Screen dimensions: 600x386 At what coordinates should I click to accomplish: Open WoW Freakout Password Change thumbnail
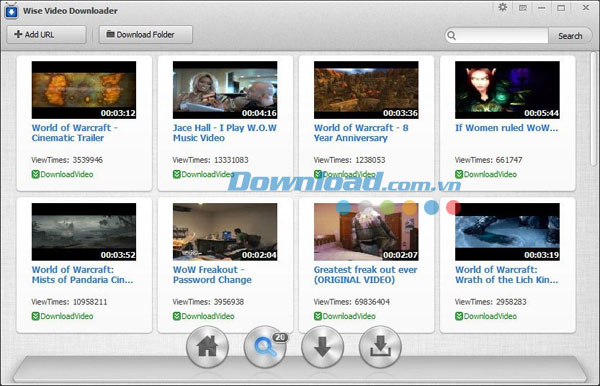point(225,232)
